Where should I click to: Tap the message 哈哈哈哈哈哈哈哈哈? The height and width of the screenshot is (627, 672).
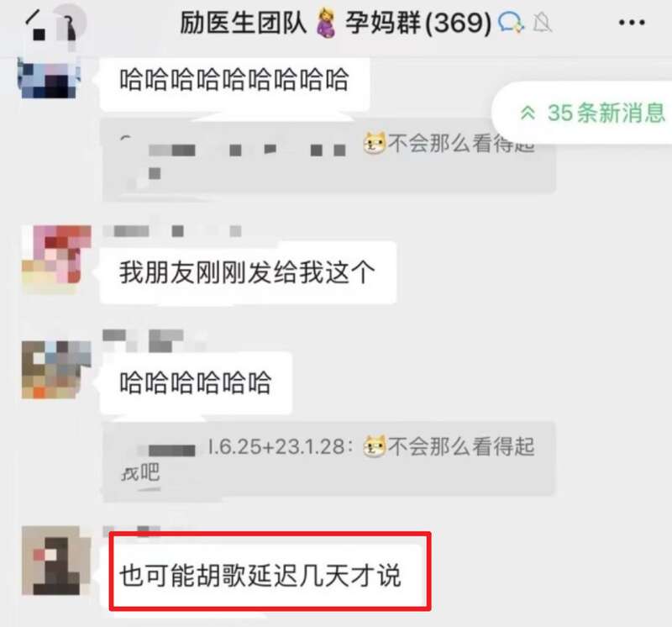(x=234, y=82)
